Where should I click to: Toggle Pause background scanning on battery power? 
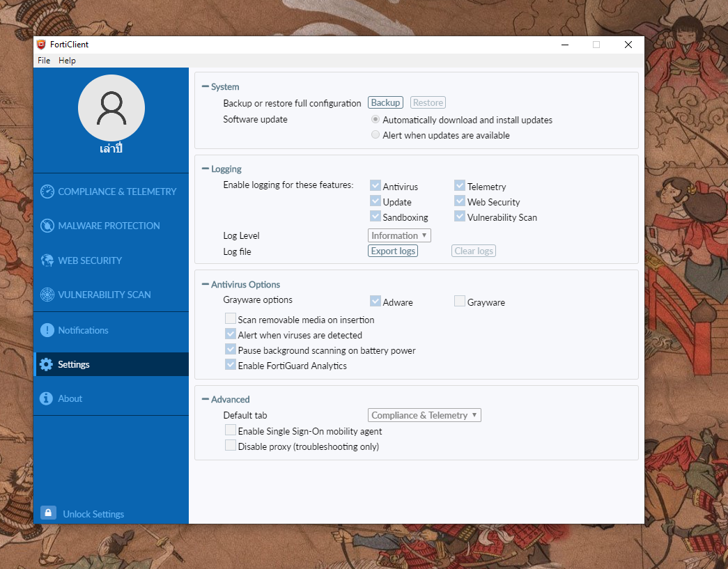231,349
